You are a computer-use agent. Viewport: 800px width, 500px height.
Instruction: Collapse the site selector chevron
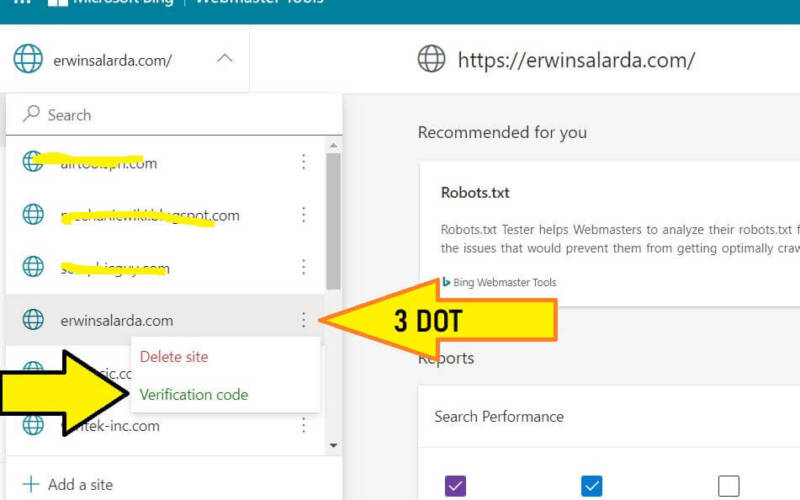point(225,59)
